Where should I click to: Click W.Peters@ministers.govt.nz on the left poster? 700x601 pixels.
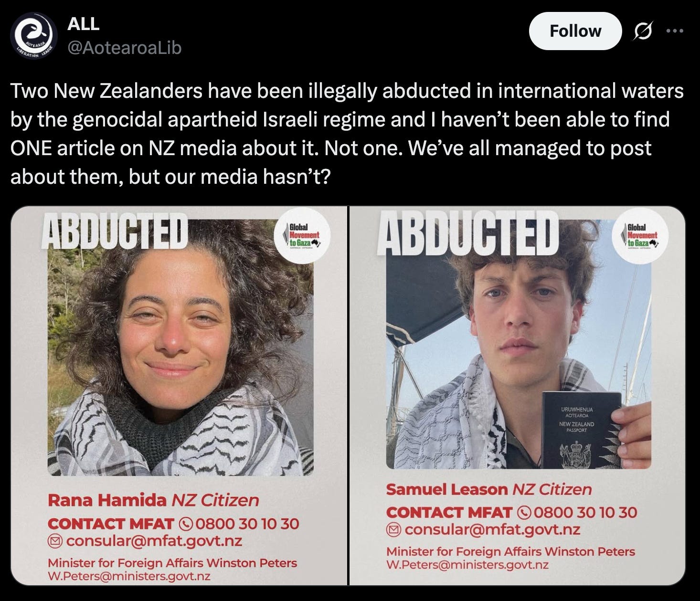[x=129, y=576]
